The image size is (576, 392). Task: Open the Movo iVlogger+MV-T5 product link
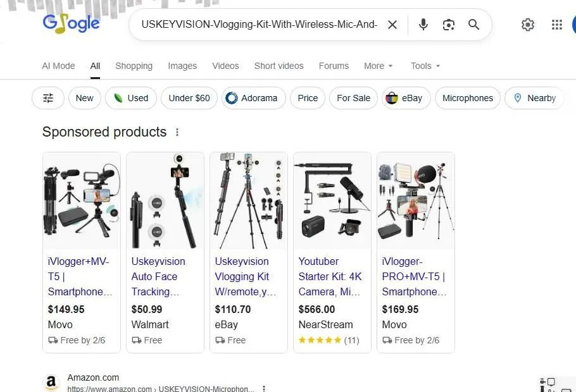[80, 276]
